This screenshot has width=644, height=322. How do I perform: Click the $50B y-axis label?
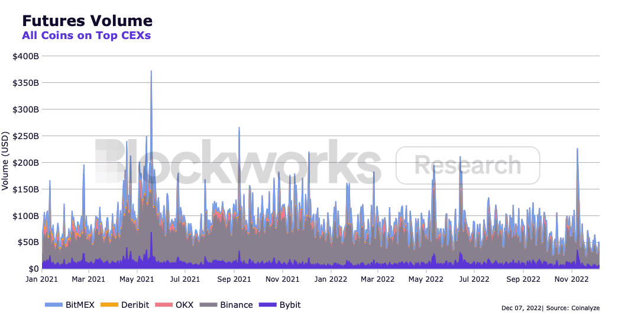[x=29, y=242]
